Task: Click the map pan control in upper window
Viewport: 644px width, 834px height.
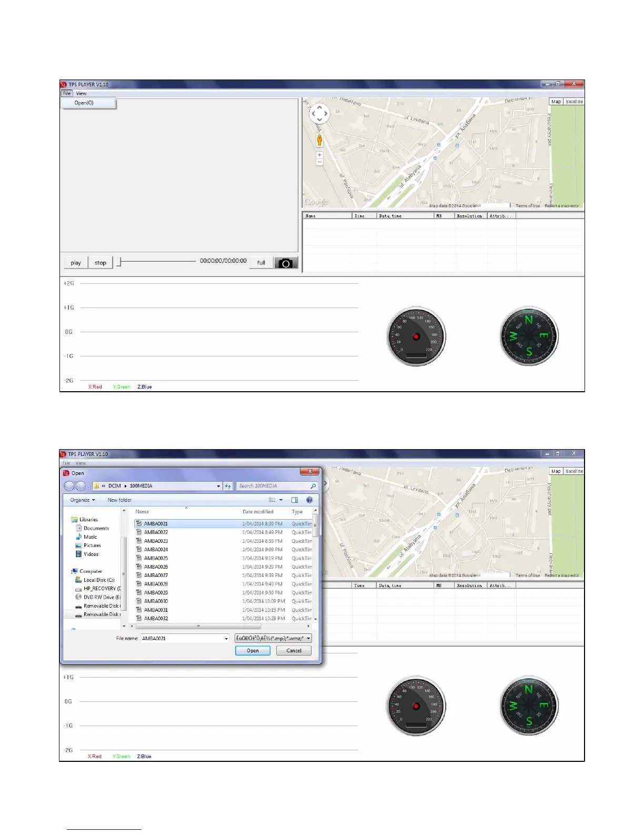Action: [319, 113]
